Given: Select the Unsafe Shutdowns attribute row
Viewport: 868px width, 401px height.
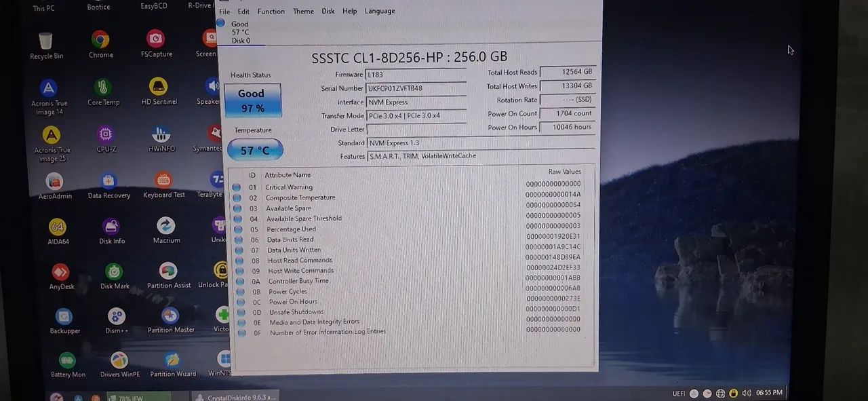Looking at the screenshot, I should click(409, 311).
